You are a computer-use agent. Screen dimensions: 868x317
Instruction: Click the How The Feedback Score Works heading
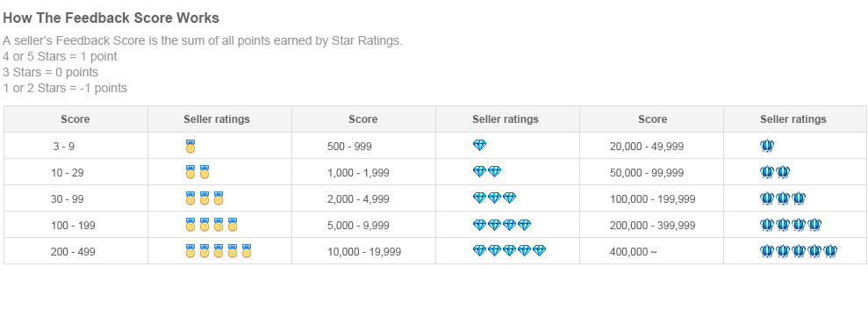coord(111,18)
